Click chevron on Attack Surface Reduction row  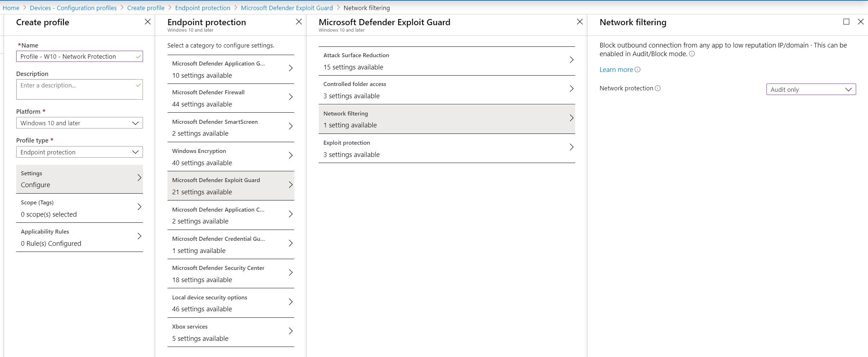click(x=572, y=60)
